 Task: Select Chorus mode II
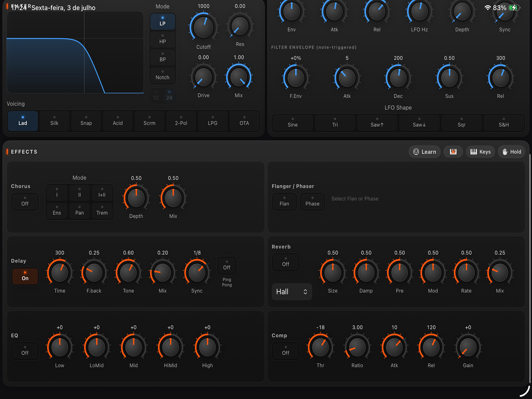coord(80,193)
